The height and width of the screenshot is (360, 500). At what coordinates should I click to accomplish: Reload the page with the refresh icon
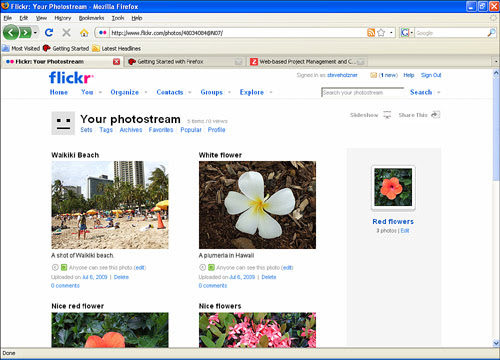[x=49, y=33]
